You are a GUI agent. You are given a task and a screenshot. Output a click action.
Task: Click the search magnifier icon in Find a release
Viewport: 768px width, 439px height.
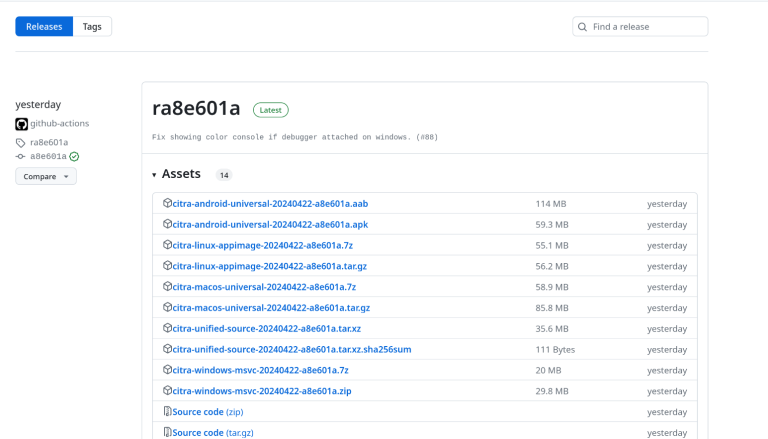click(582, 27)
